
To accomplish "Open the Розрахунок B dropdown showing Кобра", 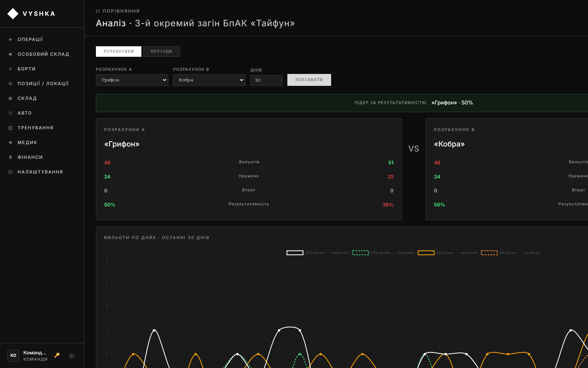I will (209, 80).
